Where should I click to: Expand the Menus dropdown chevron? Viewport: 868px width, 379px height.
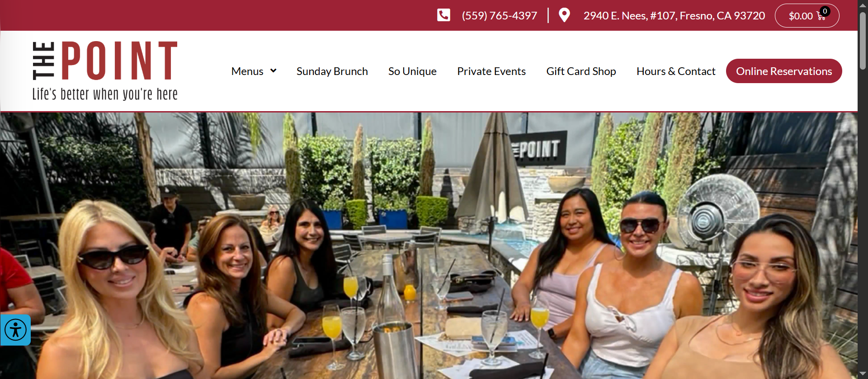click(x=273, y=71)
